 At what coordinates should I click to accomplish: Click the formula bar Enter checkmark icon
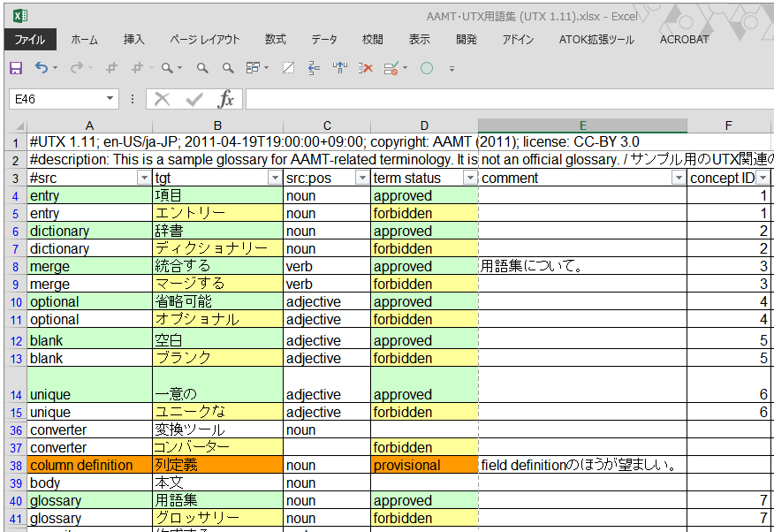pos(193,99)
